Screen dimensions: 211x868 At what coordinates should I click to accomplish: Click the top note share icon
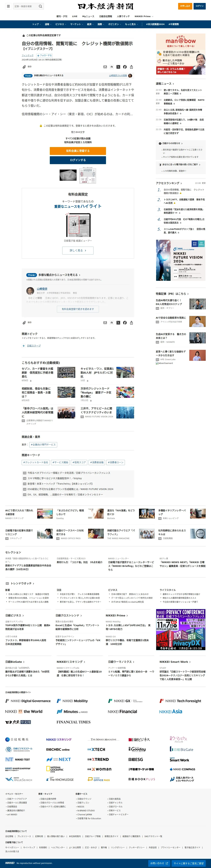tap(112, 67)
